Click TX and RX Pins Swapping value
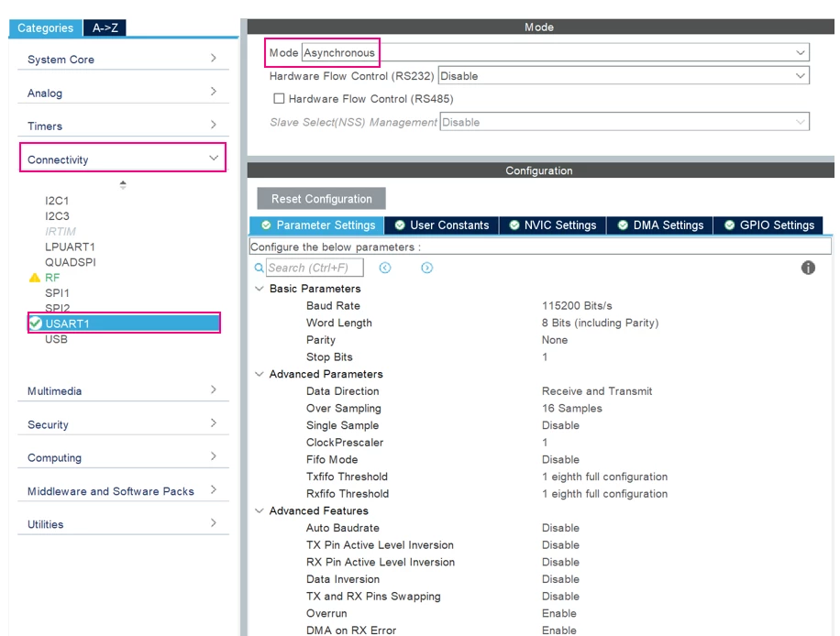The height and width of the screenshot is (636, 840). tap(560, 597)
